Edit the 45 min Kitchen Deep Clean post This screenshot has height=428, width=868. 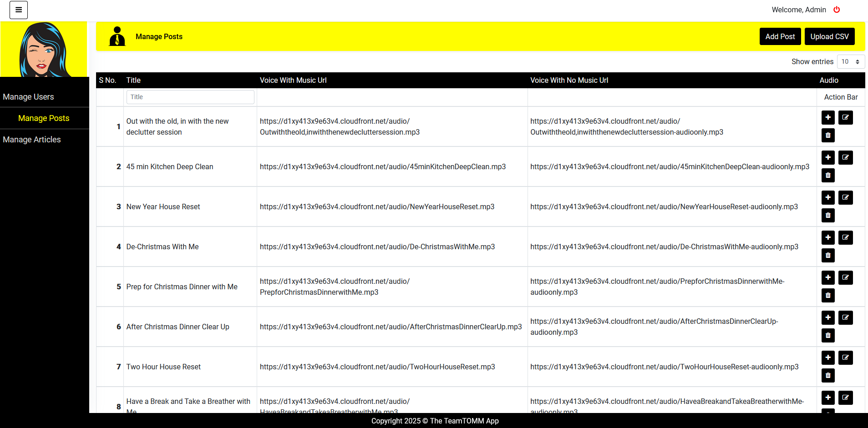[x=845, y=157]
